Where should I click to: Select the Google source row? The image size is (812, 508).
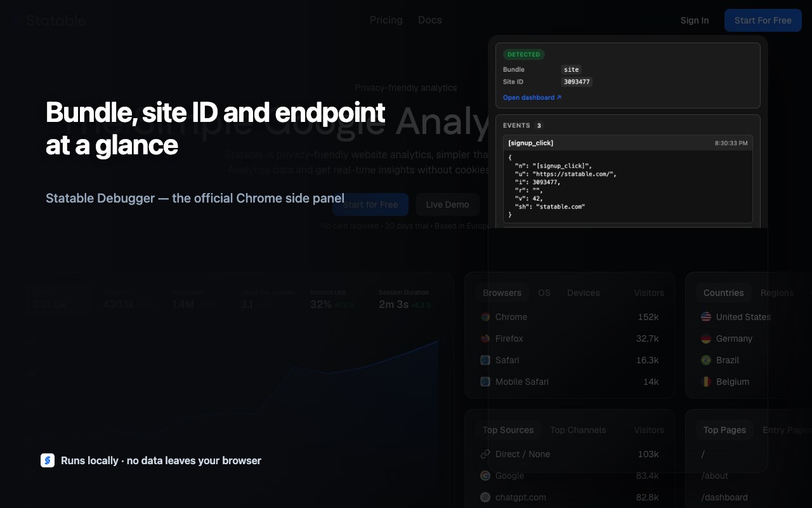(570, 476)
